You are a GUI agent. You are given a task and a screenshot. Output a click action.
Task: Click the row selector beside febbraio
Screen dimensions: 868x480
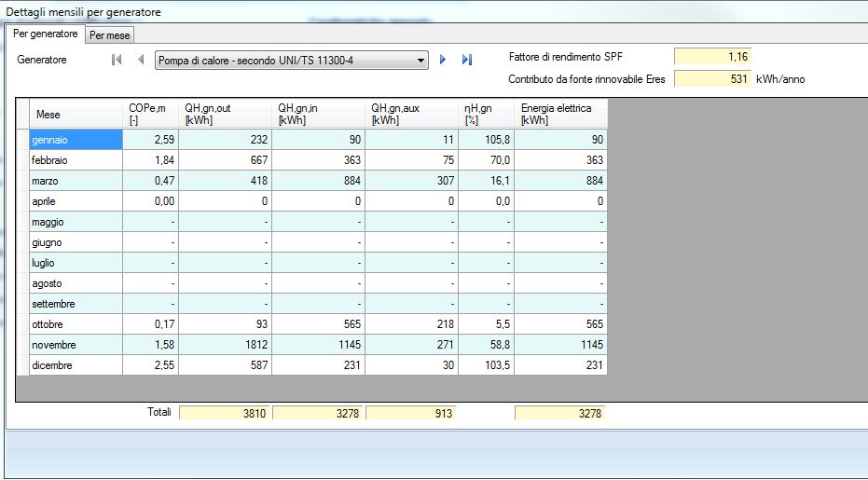point(22,160)
